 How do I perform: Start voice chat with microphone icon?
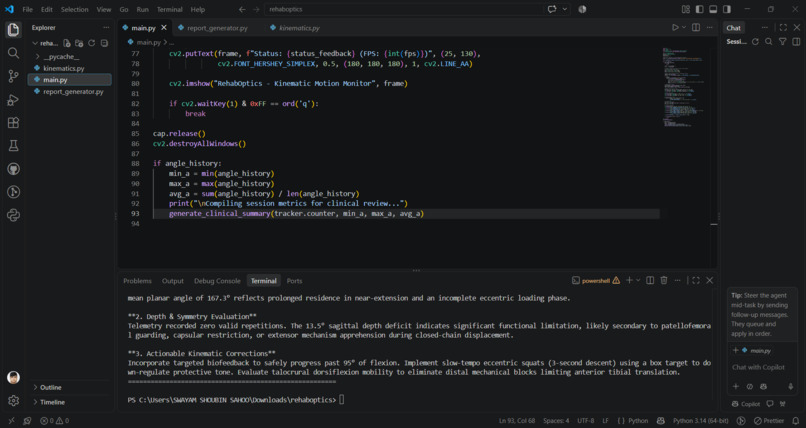tap(791, 386)
